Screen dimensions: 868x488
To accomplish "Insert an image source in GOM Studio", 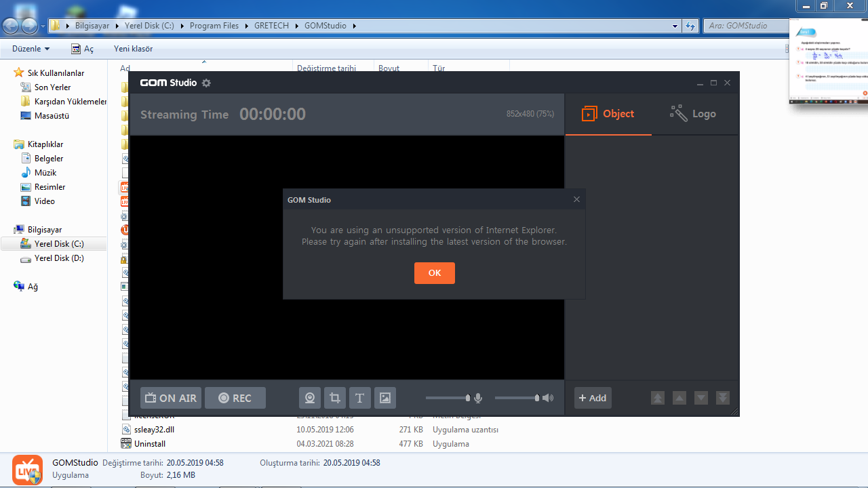I will pyautogui.click(x=385, y=398).
